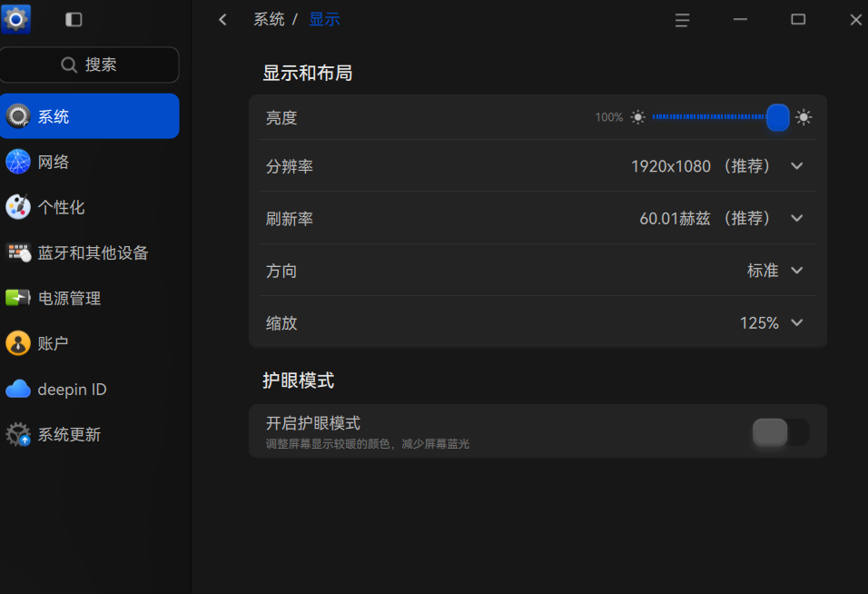Click the 电源管理 battery icon

pos(18,298)
